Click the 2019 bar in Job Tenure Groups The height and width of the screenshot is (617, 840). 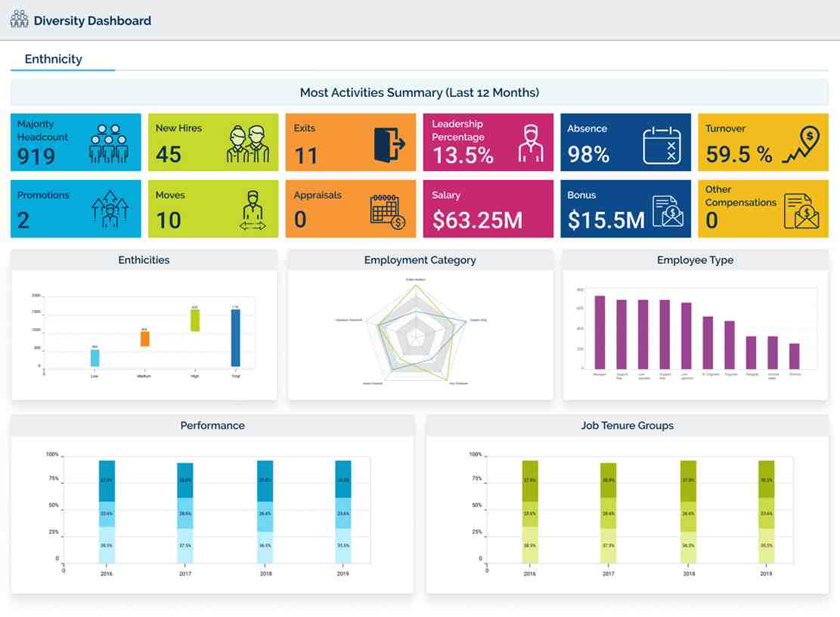[x=766, y=511]
